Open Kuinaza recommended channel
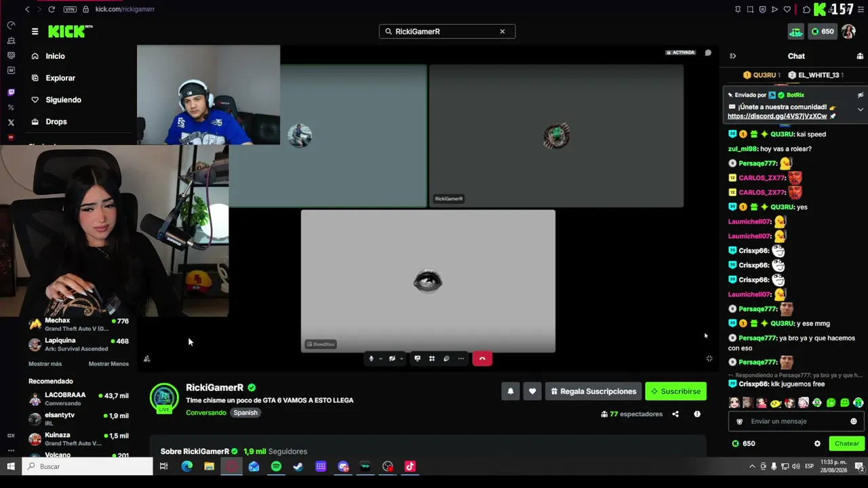 click(79, 439)
